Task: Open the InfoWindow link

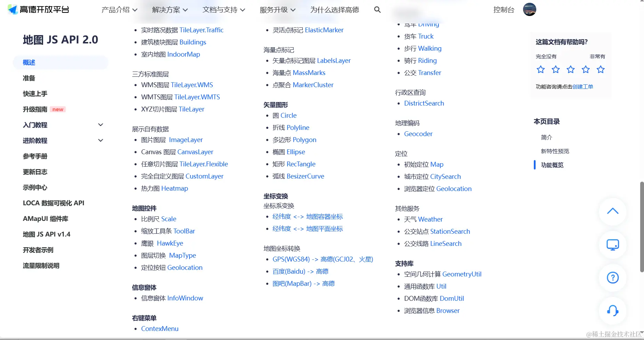Action: [185, 298]
